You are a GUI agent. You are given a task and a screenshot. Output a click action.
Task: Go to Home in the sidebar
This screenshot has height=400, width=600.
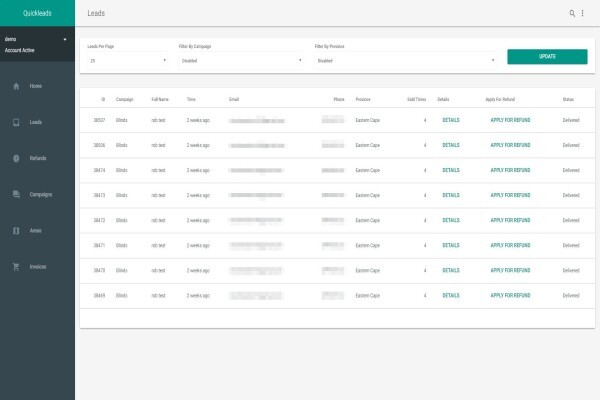(x=36, y=86)
